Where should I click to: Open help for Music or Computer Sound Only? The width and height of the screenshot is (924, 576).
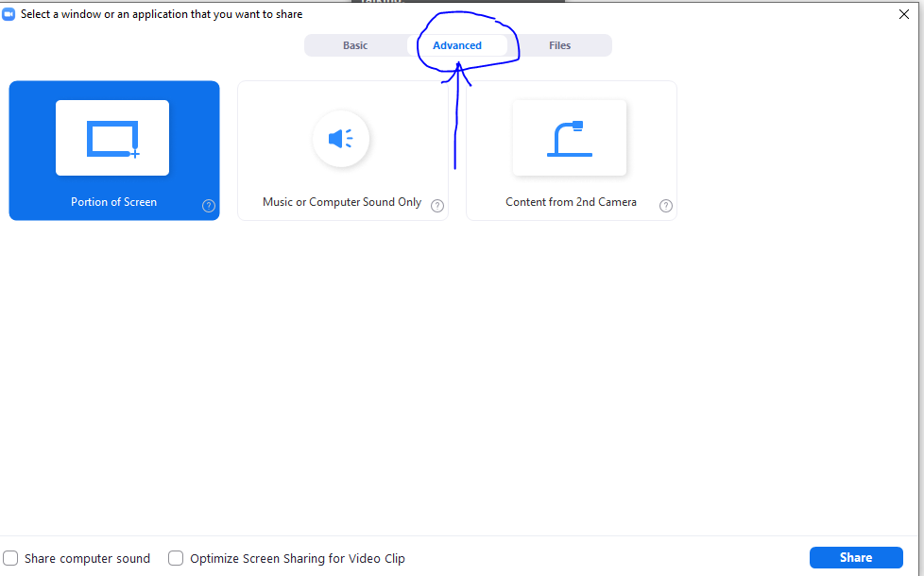coord(437,206)
